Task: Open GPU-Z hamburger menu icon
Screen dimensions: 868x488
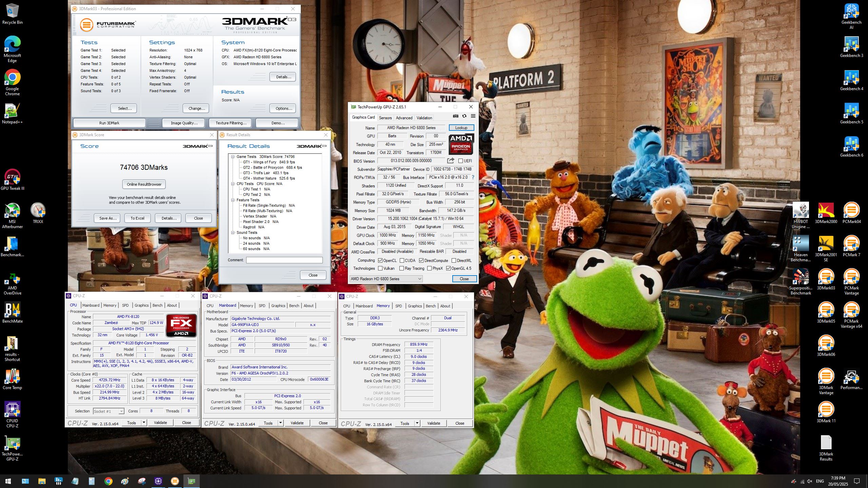Action: click(473, 116)
